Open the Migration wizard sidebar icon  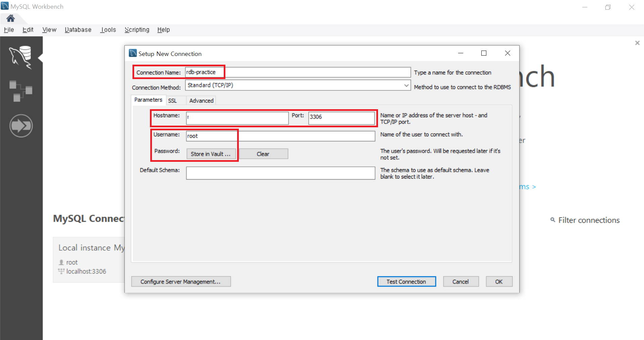pos(21,126)
